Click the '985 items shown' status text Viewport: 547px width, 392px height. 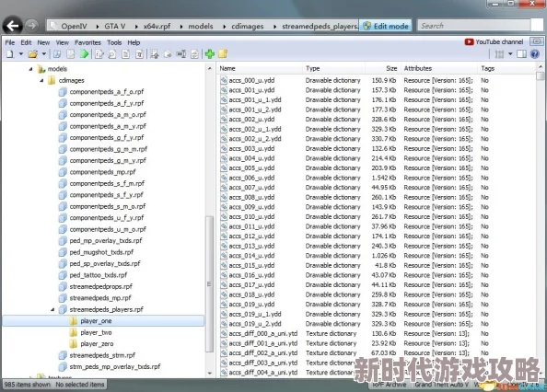tap(28, 385)
